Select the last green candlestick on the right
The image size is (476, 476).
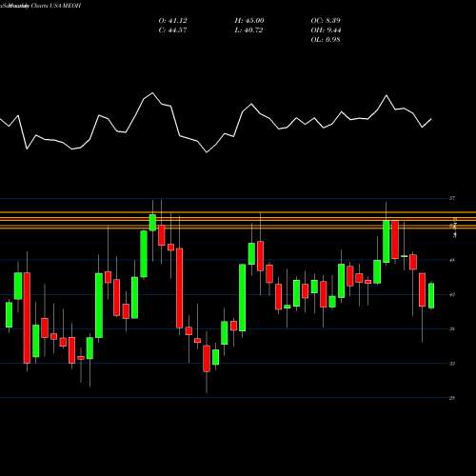(x=431, y=296)
